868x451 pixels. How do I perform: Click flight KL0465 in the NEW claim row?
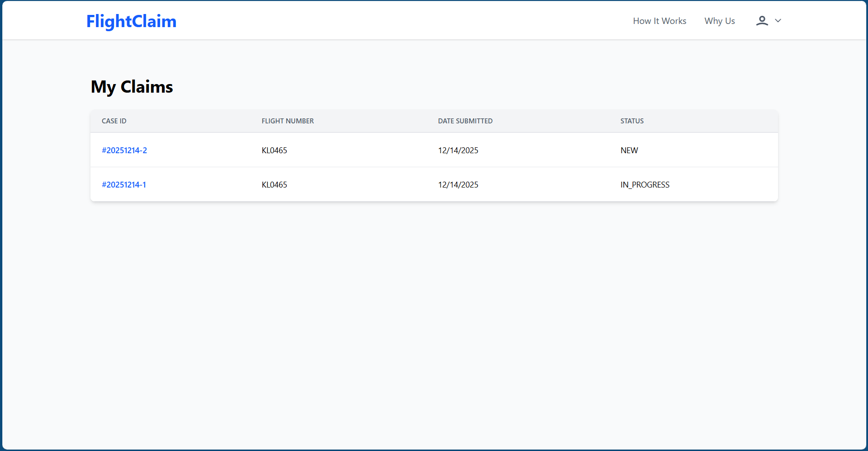coord(274,150)
